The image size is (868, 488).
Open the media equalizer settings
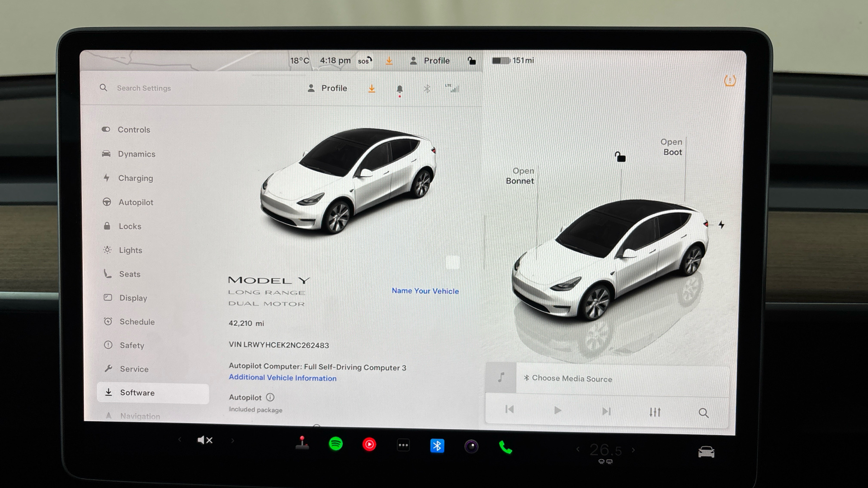coord(655,412)
